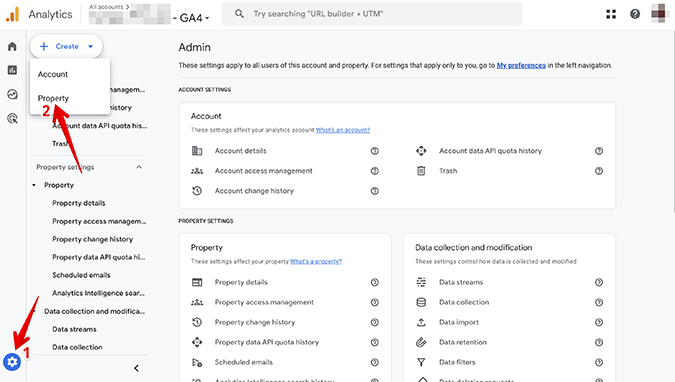Collapse the admin sidebar with chevron
This screenshot has width=675, height=382.
point(136,368)
